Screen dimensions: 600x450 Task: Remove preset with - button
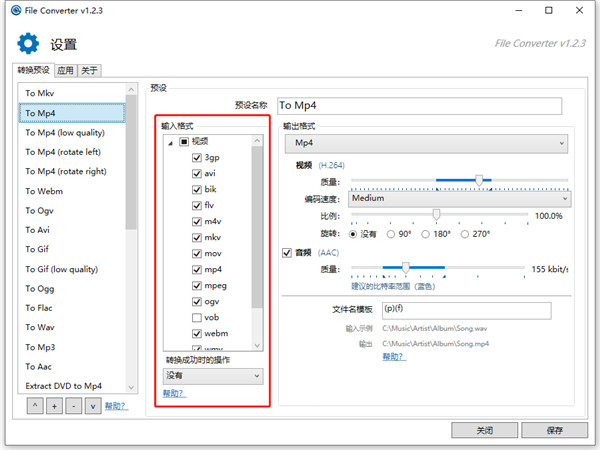[x=73, y=406]
